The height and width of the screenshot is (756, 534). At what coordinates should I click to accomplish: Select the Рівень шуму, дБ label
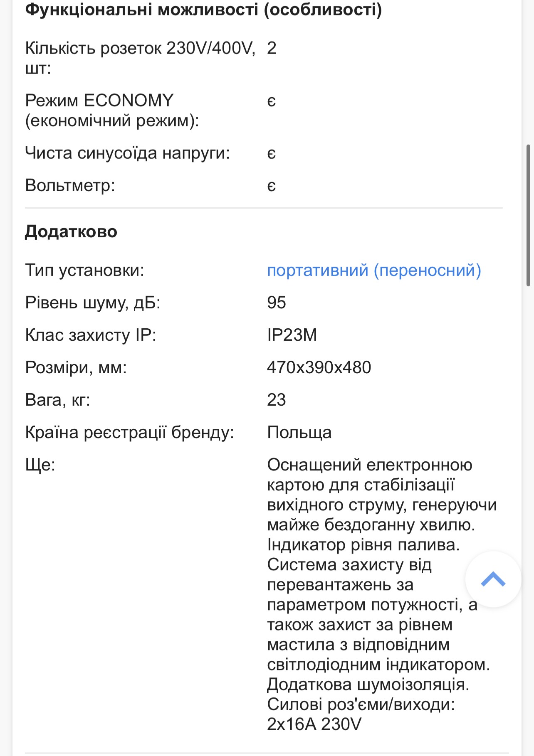pyautogui.click(x=93, y=303)
